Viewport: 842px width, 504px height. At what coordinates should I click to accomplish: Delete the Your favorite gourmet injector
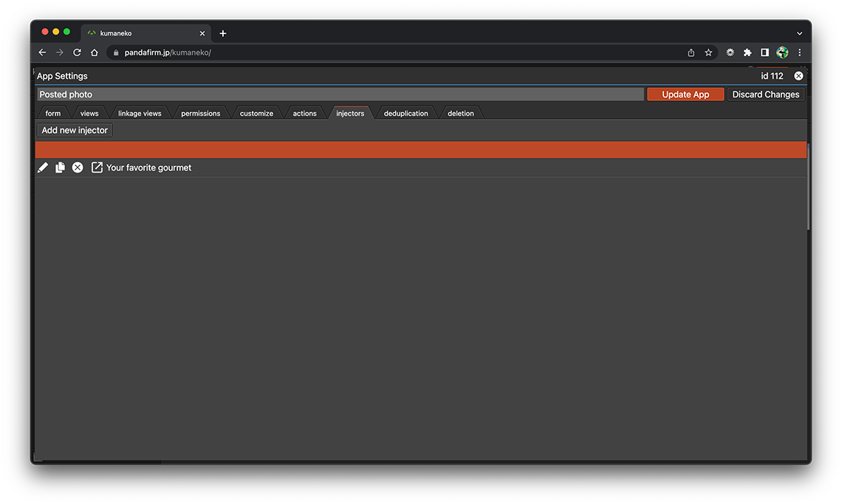tap(78, 168)
